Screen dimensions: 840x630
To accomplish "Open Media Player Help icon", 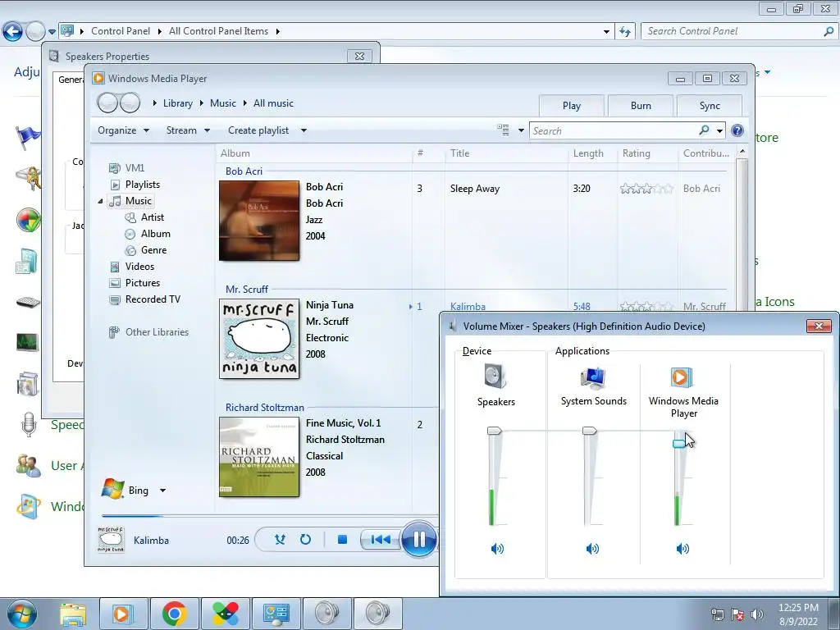I will [x=737, y=130].
